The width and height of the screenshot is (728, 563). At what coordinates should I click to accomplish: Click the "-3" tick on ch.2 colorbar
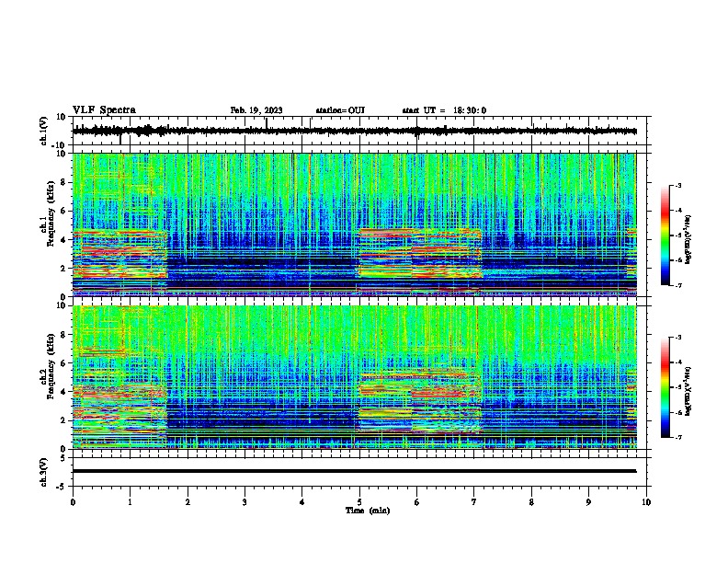point(677,338)
